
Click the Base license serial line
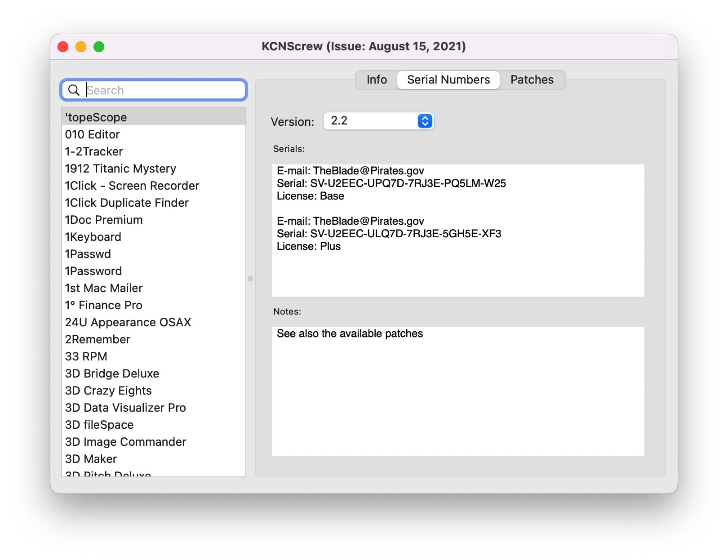click(391, 183)
